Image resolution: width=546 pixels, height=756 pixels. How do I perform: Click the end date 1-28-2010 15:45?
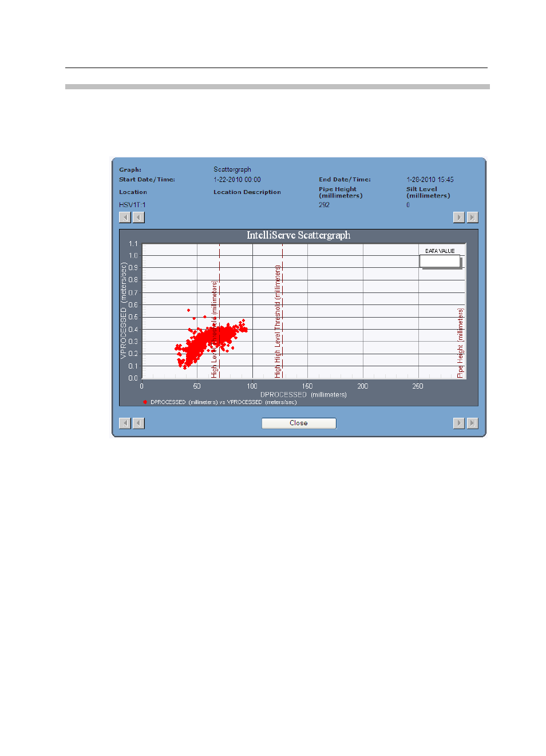[x=430, y=180]
